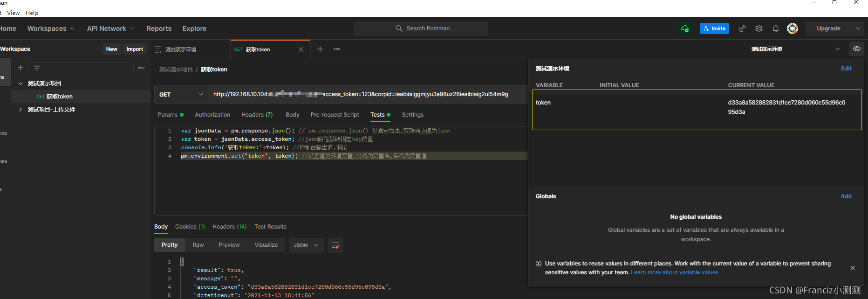Screen dimensions: 868x299
Task: Select Raw response view
Action: click(x=198, y=245)
